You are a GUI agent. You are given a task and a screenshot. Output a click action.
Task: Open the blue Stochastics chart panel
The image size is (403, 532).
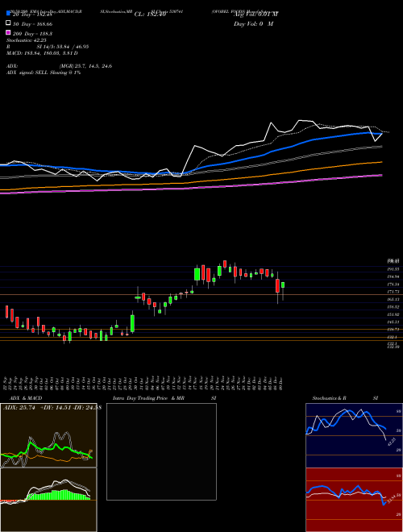pyautogui.click(x=354, y=435)
